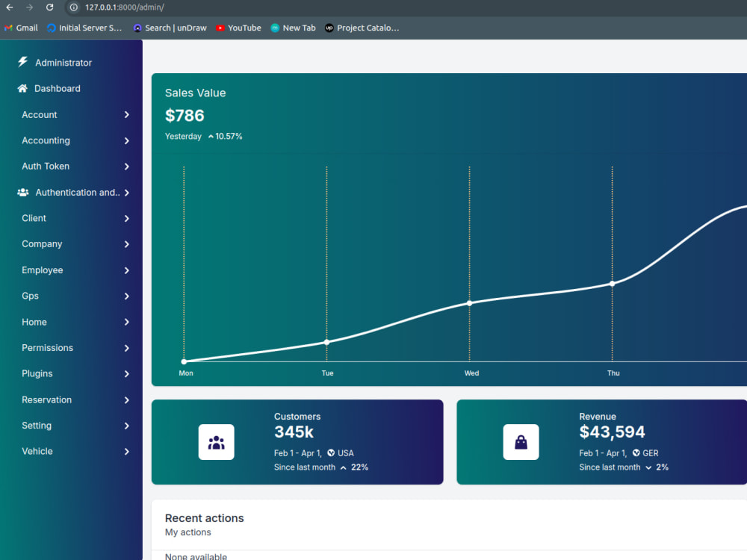
Task: Select Company in the sidebar
Action: [42, 244]
